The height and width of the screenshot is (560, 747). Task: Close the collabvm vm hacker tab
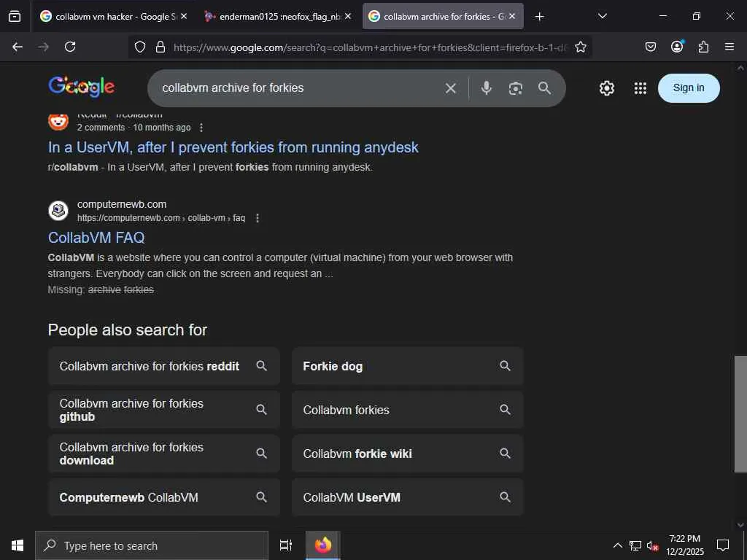[x=184, y=16]
